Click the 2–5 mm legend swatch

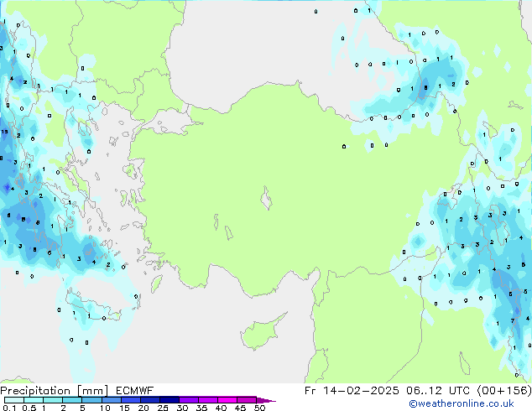(72, 400)
